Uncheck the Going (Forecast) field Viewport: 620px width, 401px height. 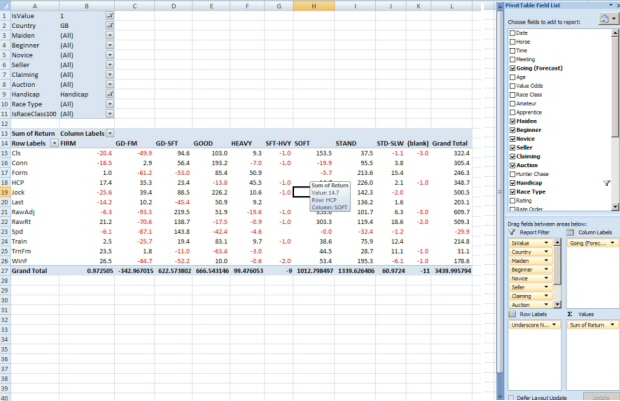tap(512, 67)
